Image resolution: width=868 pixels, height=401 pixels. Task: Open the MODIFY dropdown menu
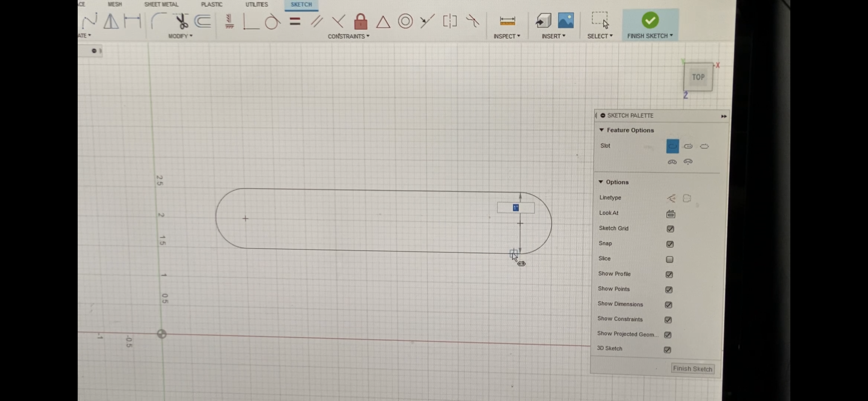[180, 36]
